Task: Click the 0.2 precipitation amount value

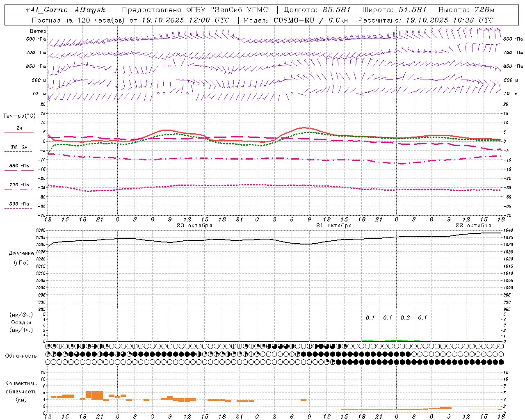Action: [x=405, y=318]
